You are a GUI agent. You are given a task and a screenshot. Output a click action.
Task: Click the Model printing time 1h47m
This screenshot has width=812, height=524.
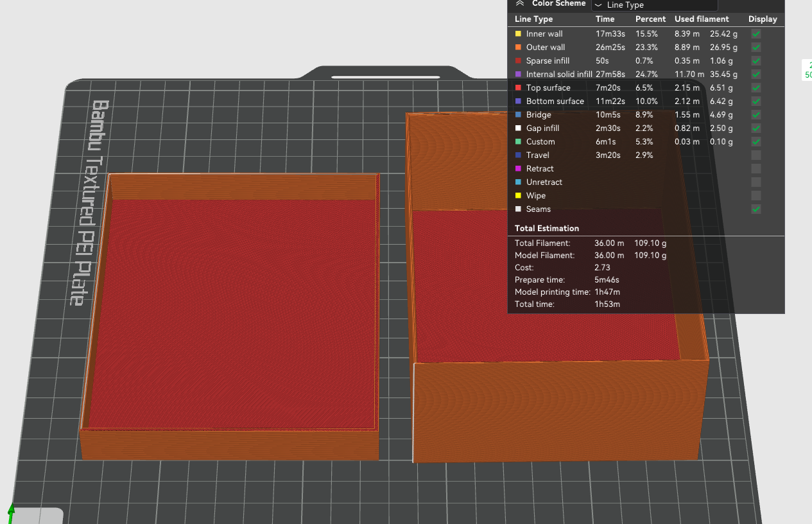[x=607, y=292]
